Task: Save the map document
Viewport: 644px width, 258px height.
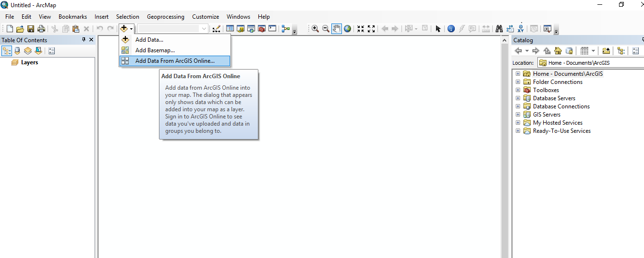Action: pos(31,29)
